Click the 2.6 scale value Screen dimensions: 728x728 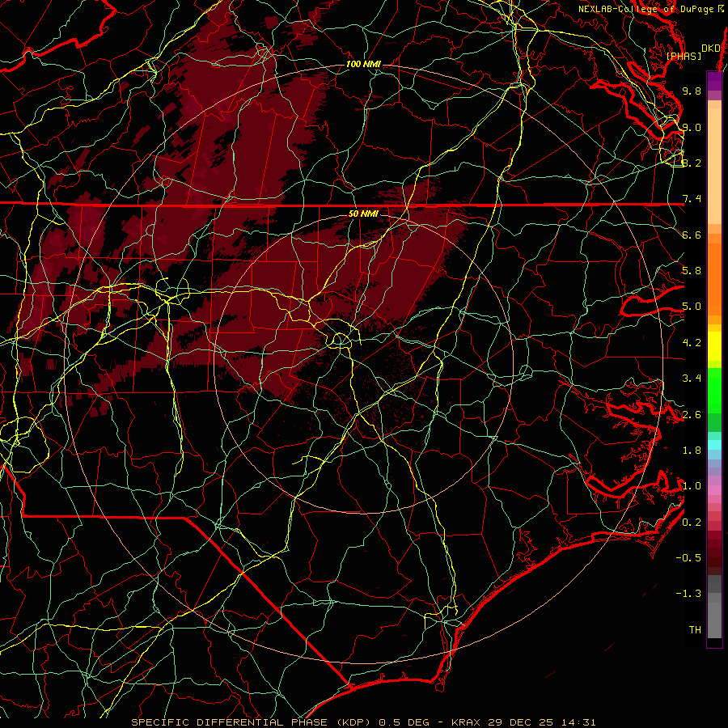(x=692, y=415)
